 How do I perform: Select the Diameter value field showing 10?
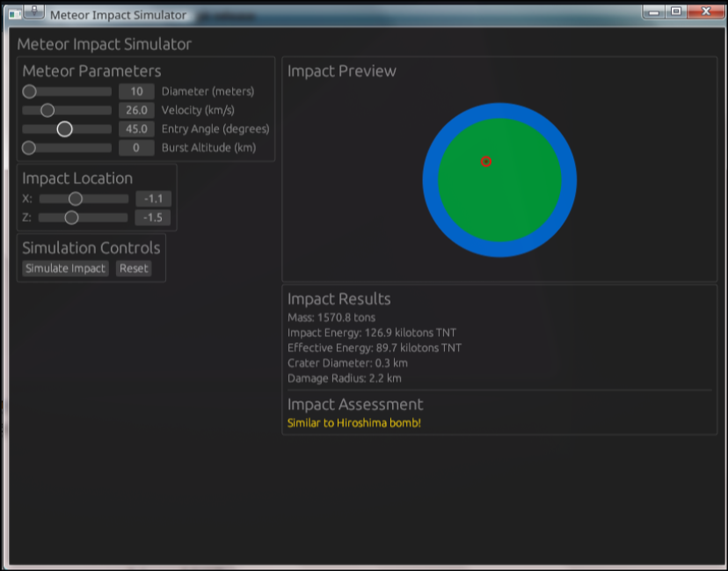[136, 91]
